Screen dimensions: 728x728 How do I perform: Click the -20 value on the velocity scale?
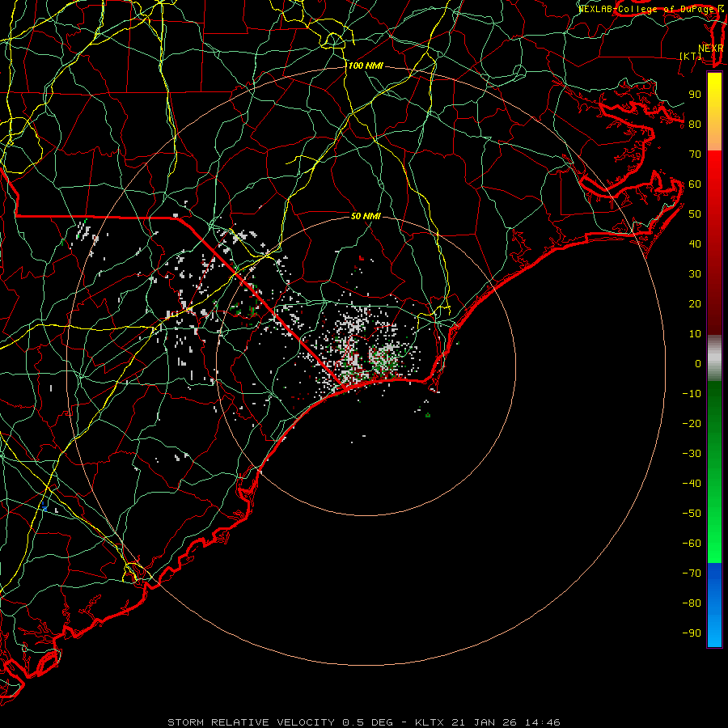point(692,423)
